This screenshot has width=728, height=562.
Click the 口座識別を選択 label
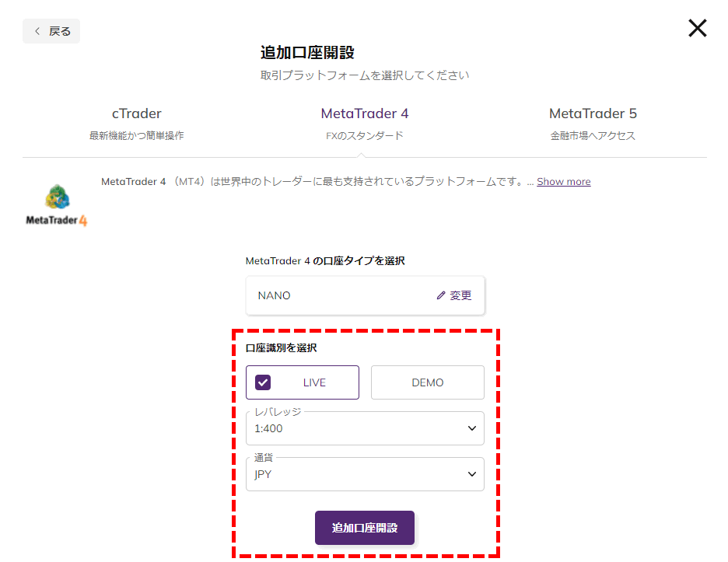click(281, 348)
